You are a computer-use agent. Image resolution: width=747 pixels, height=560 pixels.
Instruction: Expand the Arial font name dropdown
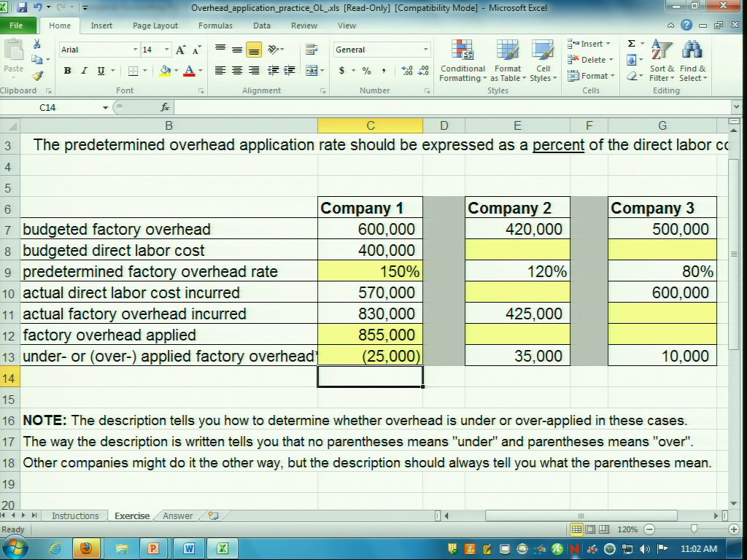click(x=135, y=50)
